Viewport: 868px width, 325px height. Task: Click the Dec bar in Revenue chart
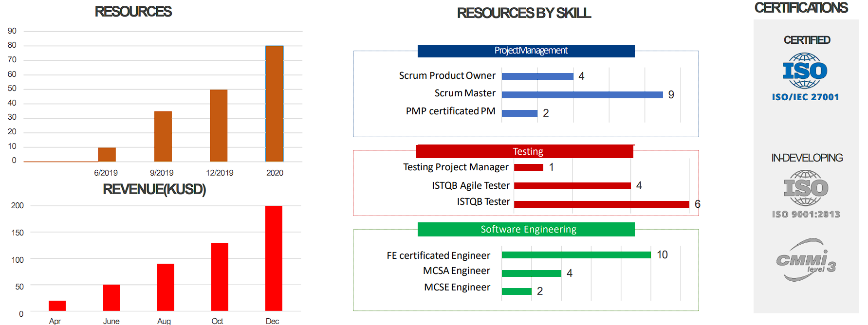tap(274, 258)
